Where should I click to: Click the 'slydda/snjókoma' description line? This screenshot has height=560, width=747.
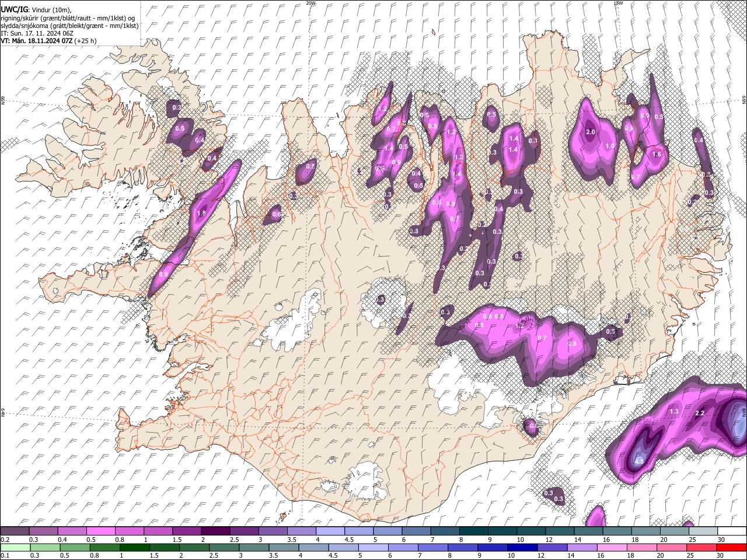tap(69, 26)
